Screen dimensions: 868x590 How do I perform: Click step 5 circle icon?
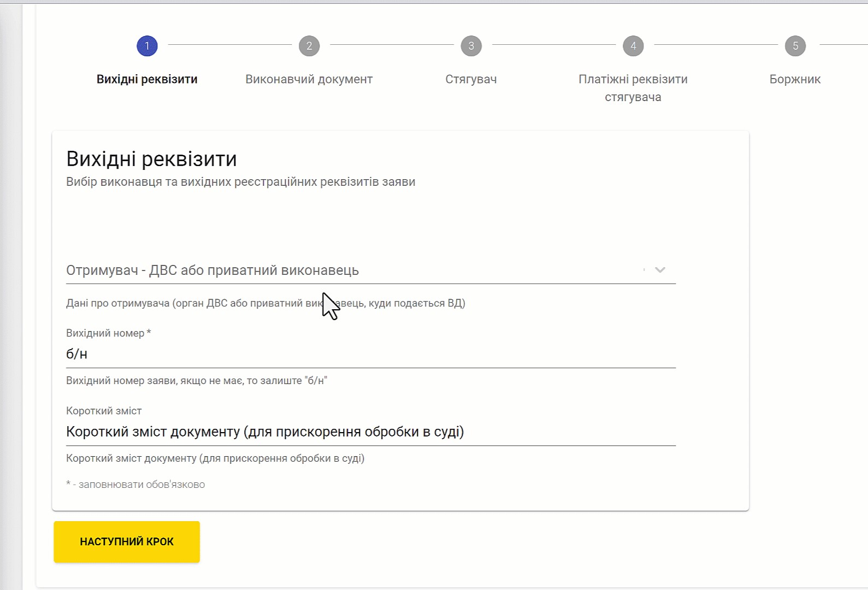coord(795,46)
